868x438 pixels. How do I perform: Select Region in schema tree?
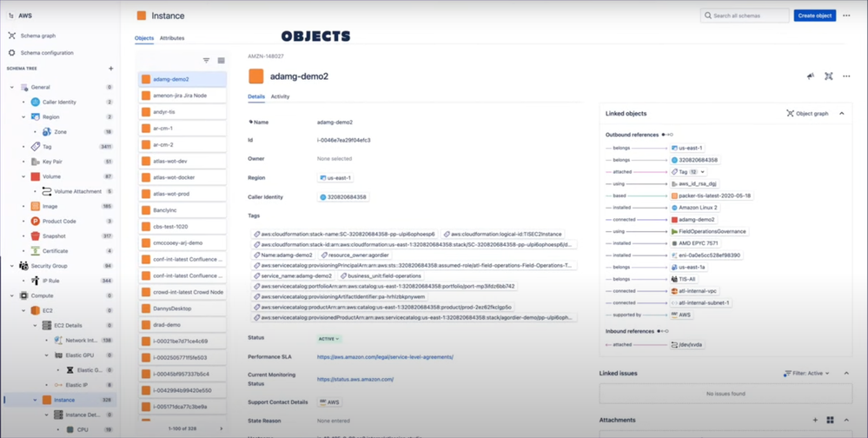50,116
